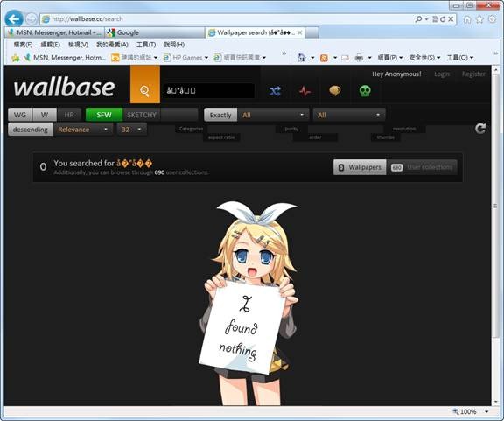
Task: Toggle the WG category filter
Action: tap(20, 115)
